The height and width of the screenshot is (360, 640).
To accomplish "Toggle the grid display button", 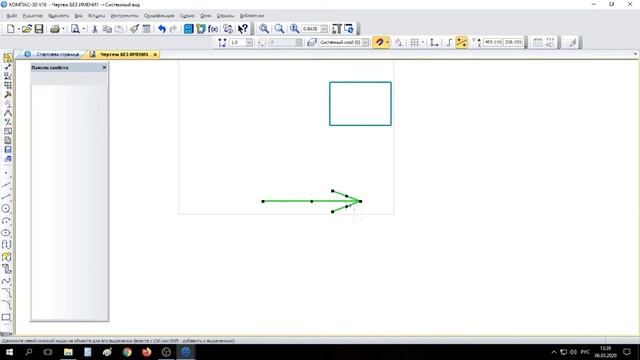I will (x=415, y=42).
